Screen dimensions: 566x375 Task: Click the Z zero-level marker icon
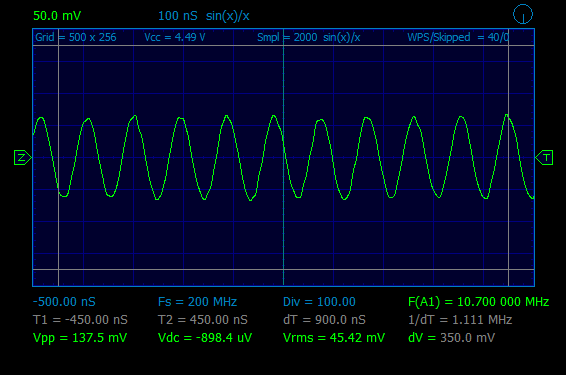(23, 158)
